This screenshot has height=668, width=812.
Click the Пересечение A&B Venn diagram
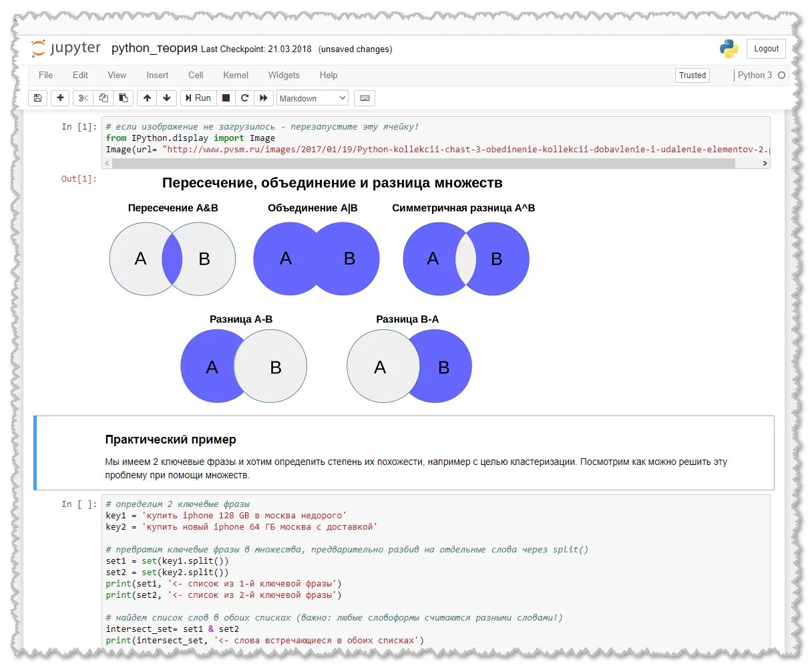[x=172, y=259]
